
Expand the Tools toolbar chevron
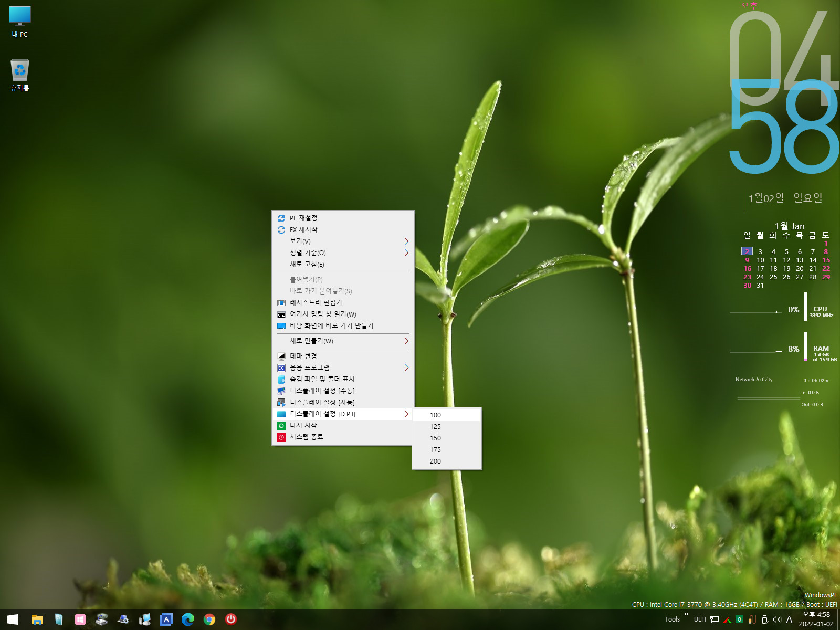(686, 614)
